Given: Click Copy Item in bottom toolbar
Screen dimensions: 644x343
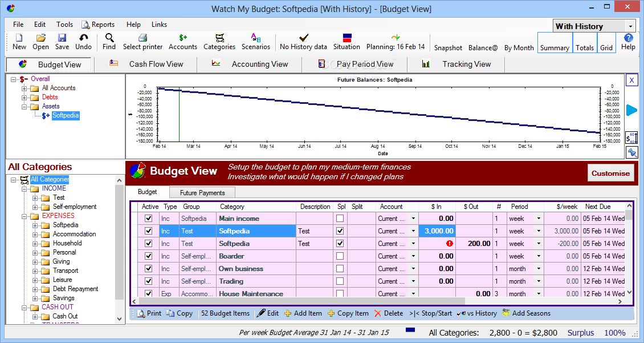Looking at the screenshot, I should pos(348,313).
